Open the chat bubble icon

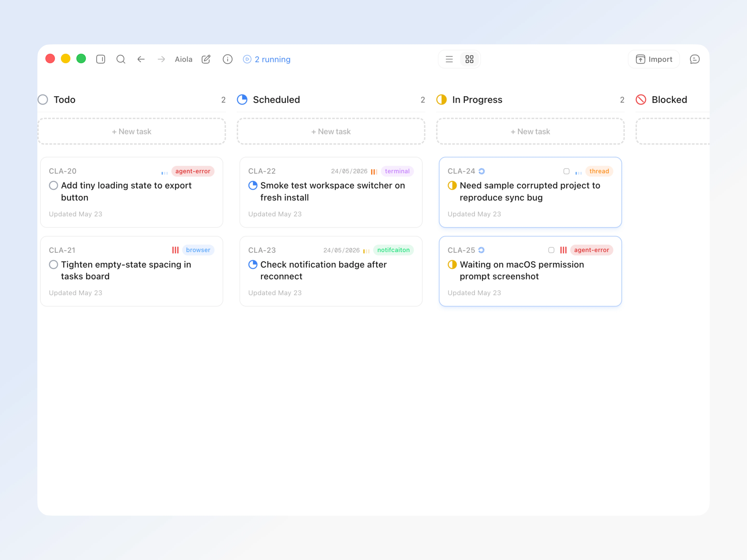coord(695,59)
